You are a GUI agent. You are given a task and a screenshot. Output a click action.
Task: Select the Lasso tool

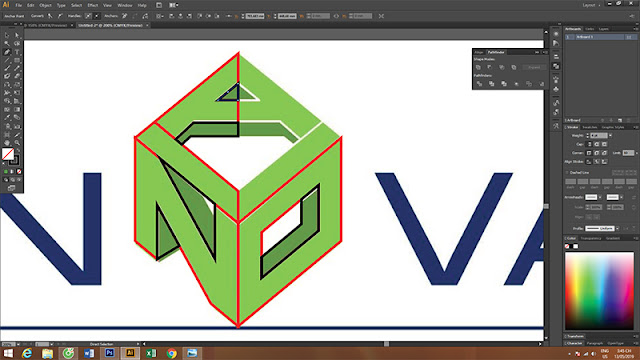17,44
